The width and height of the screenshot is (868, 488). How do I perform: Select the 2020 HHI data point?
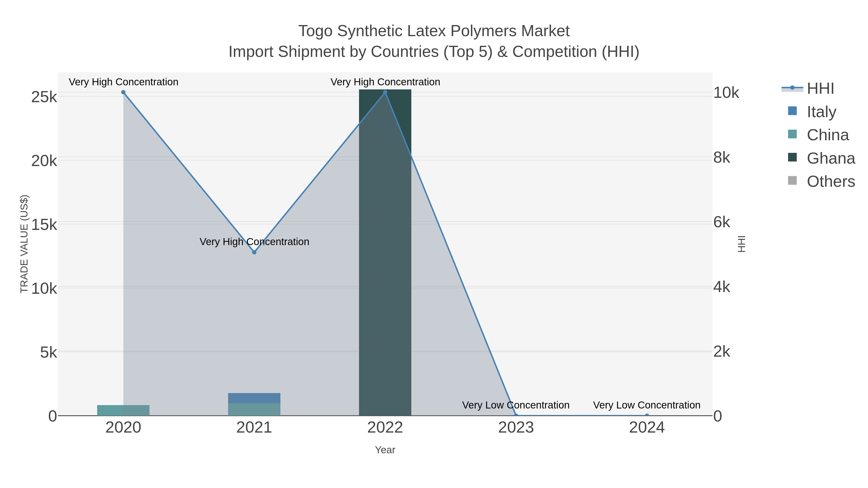(123, 92)
